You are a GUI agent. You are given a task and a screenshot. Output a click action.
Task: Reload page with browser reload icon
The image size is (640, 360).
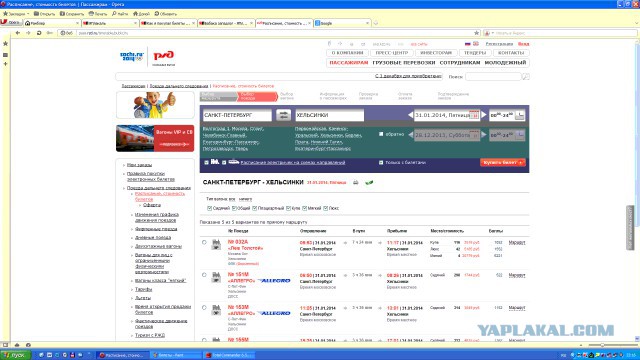pos(39,33)
